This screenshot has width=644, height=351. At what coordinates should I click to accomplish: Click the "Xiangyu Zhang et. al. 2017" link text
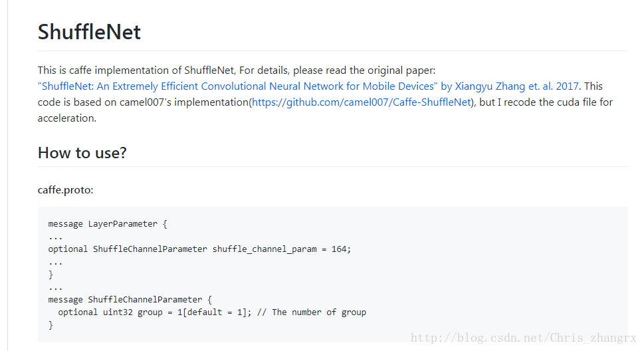tap(517, 86)
